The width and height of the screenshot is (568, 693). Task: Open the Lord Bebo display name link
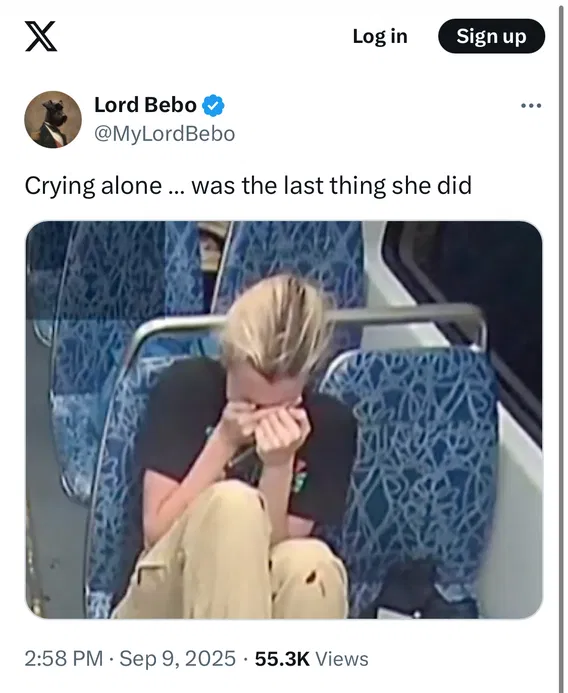[x=145, y=105]
